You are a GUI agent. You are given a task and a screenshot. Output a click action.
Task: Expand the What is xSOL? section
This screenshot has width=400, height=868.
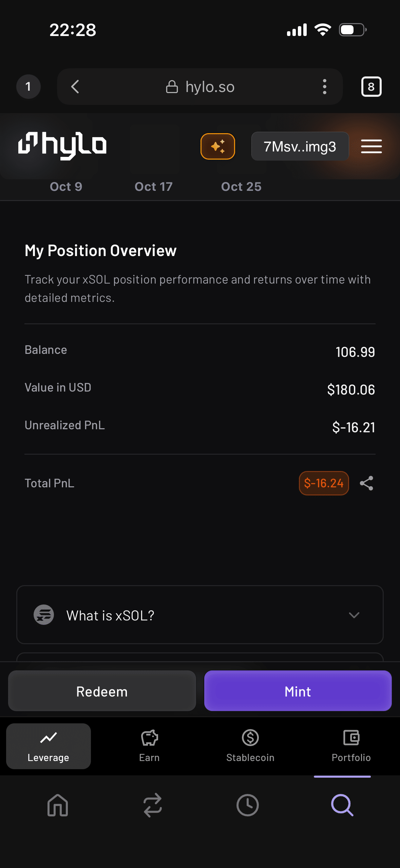(110, 615)
